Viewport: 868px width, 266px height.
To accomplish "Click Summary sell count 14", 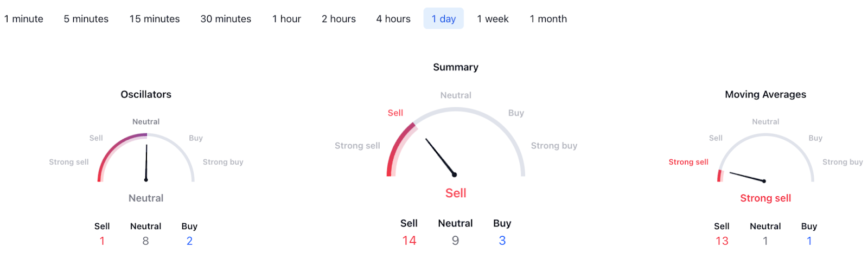I will (x=409, y=241).
